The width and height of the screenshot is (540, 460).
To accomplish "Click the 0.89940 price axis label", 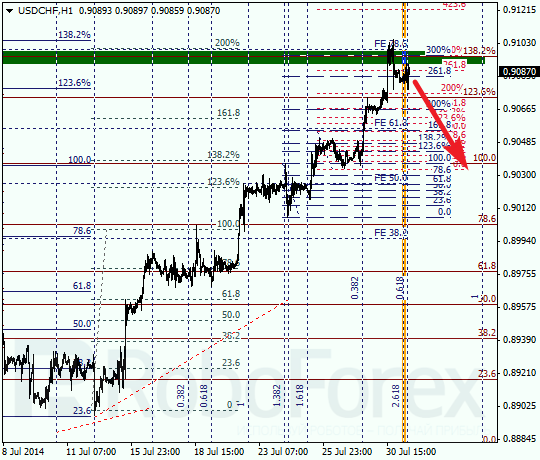I will click(x=519, y=240).
